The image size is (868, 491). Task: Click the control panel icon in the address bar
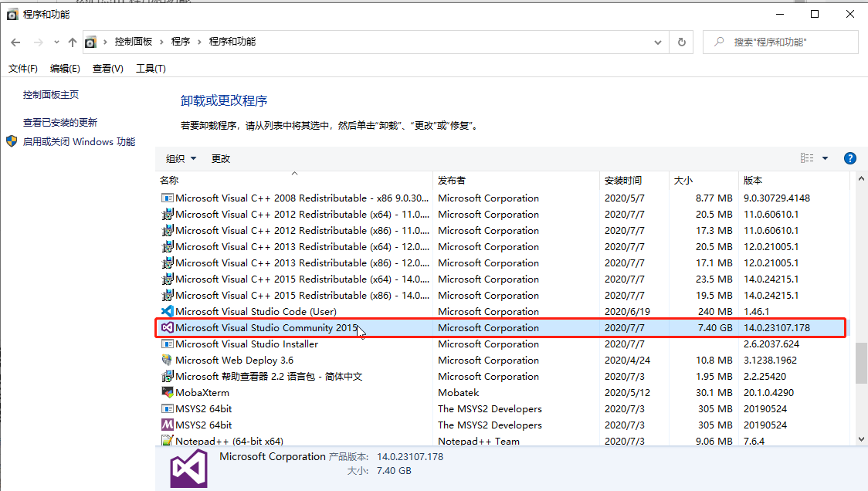click(x=91, y=42)
